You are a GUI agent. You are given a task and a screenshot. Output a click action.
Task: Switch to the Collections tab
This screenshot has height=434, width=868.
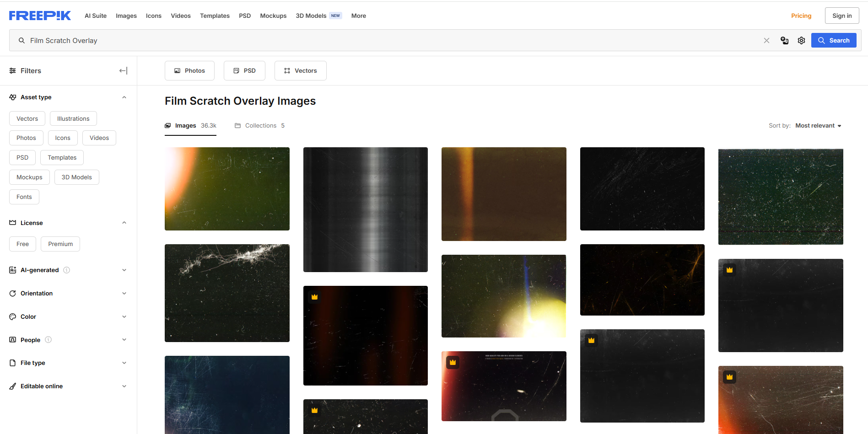[x=259, y=126]
